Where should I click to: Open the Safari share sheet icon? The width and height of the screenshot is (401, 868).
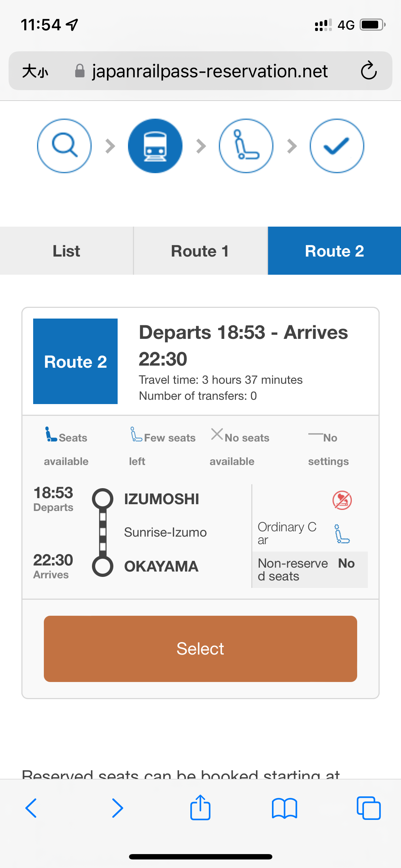coord(200,807)
